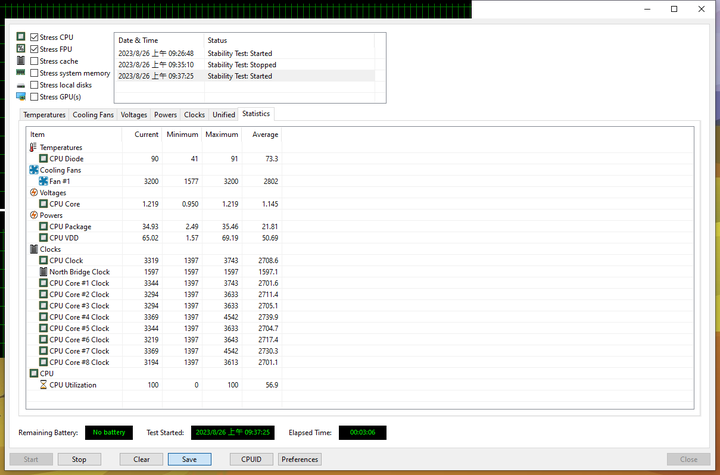
Task: Click the thermometer icon of the Temperatures group
Action: coord(33,147)
